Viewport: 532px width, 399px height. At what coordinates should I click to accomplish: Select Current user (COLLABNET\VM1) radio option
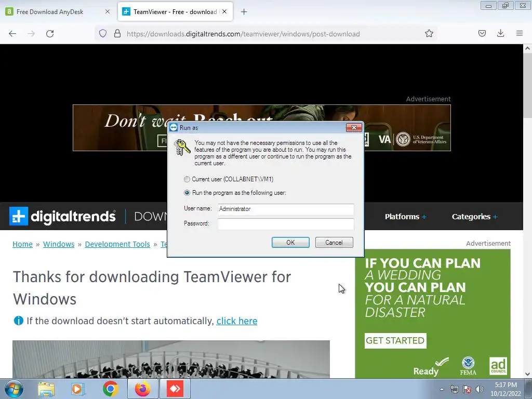click(x=187, y=179)
